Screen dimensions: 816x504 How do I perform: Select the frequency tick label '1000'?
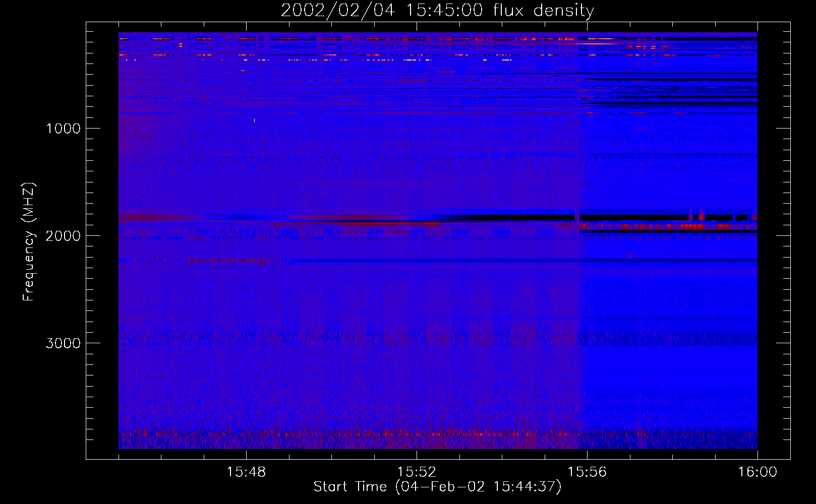(x=63, y=129)
